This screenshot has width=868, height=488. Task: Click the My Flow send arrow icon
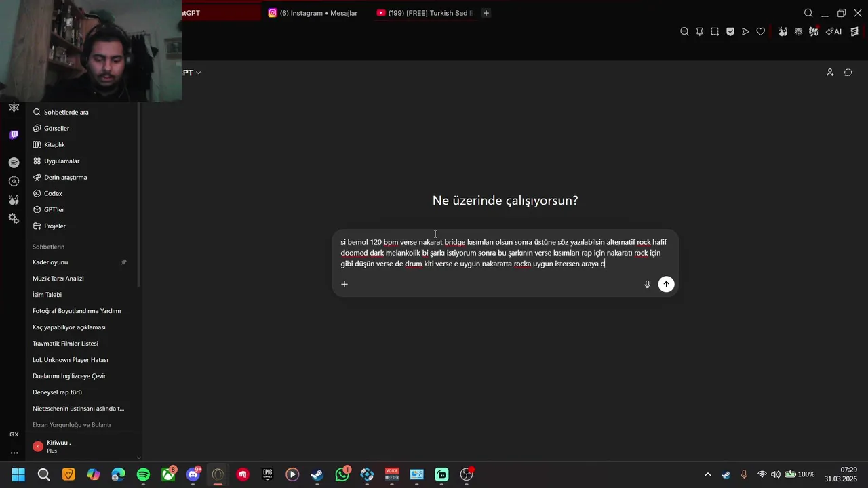[x=745, y=32]
